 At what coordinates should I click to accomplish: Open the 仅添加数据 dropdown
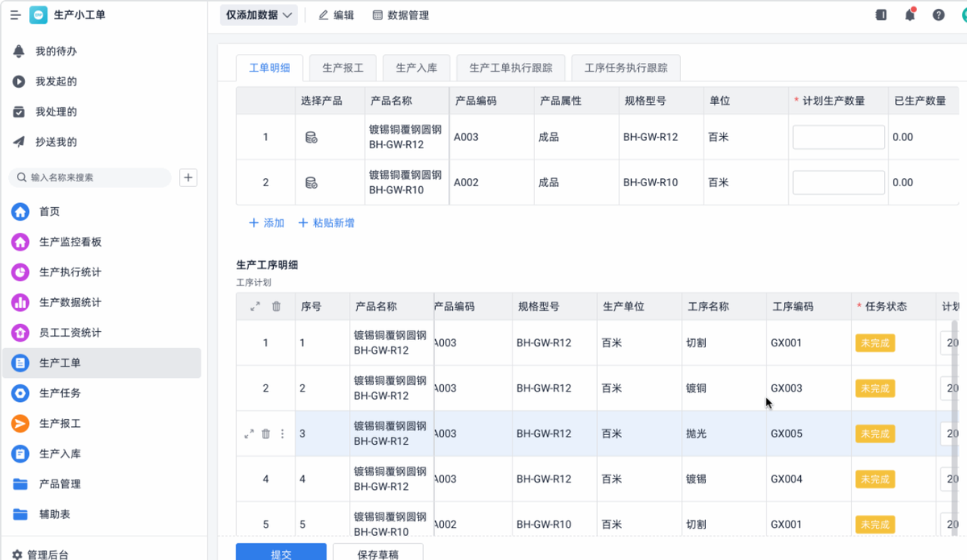coord(259,15)
